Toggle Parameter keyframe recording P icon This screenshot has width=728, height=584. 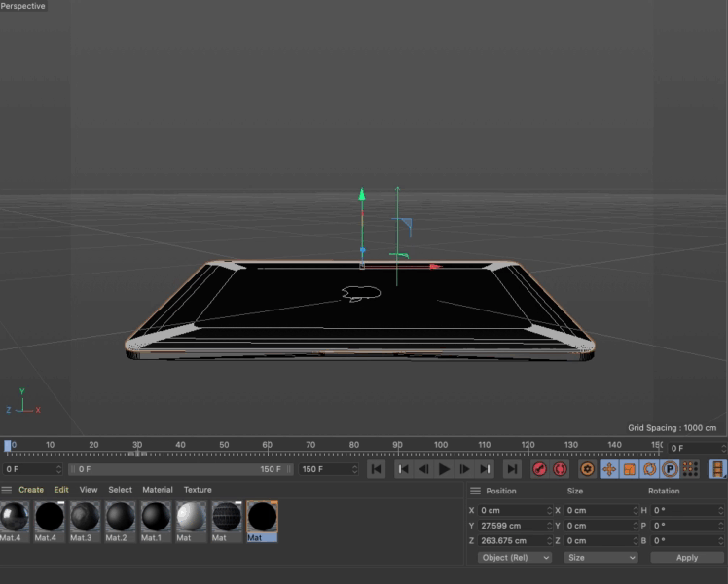[670, 469]
